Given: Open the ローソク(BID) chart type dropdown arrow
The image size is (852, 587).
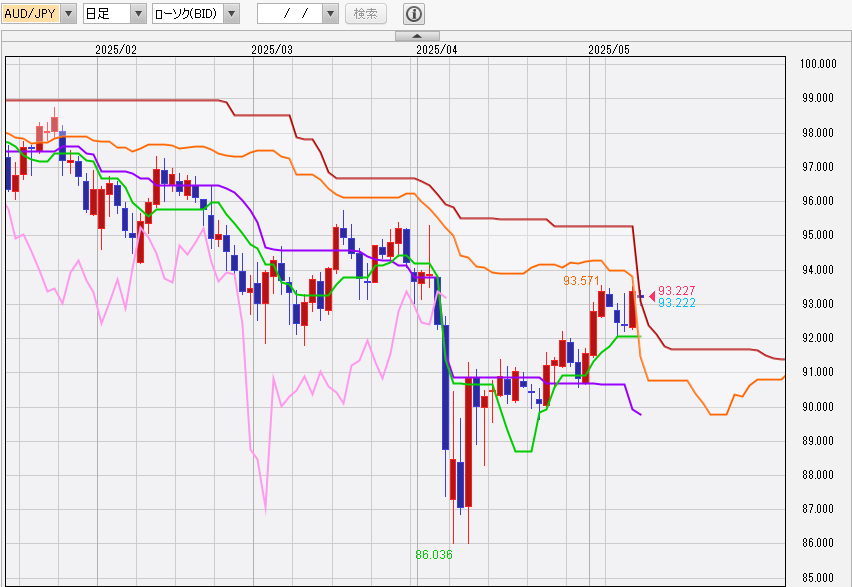Looking at the screenshot, I should pos(231,14).
